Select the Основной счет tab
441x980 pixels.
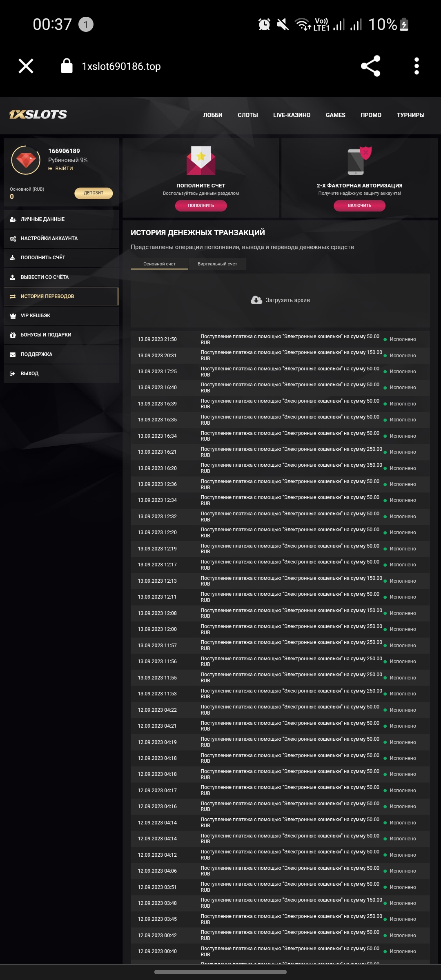[x=159, y=264]
